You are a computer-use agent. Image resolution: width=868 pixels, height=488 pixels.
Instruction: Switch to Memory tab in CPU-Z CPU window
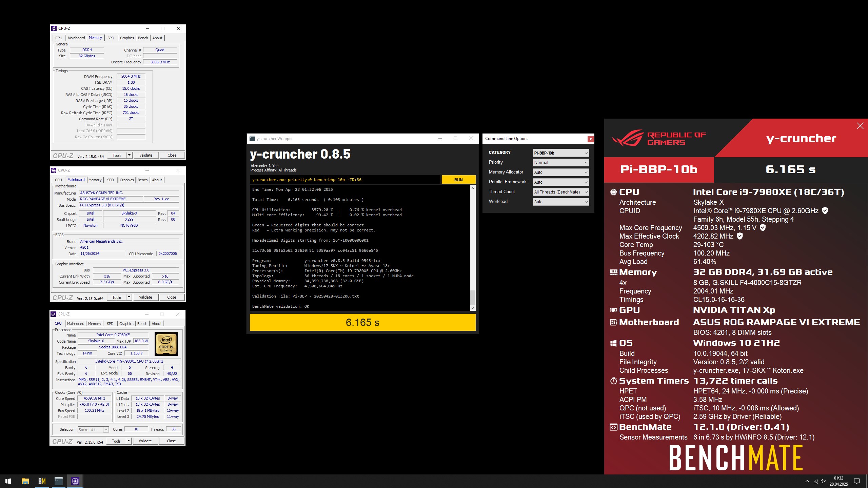tap(95, 324)
